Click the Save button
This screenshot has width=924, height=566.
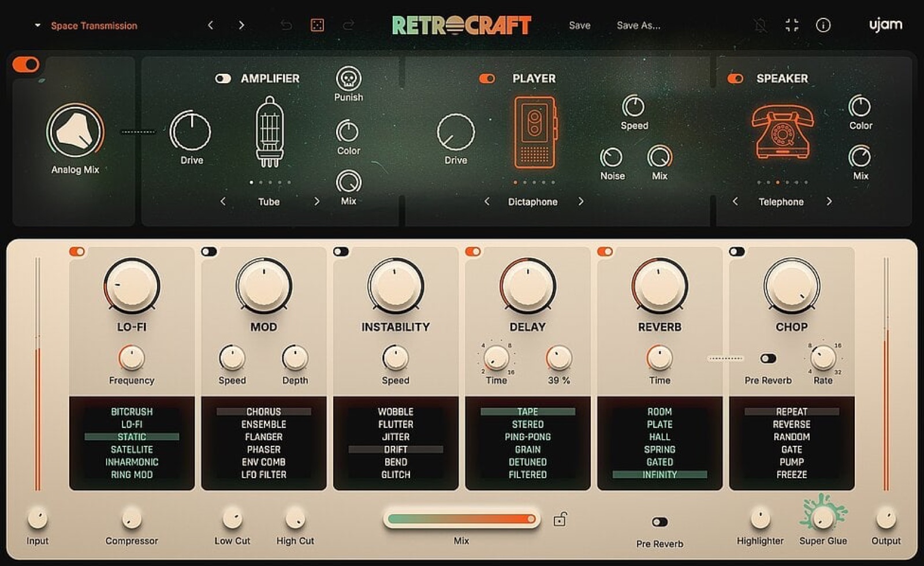pos(579,25)
